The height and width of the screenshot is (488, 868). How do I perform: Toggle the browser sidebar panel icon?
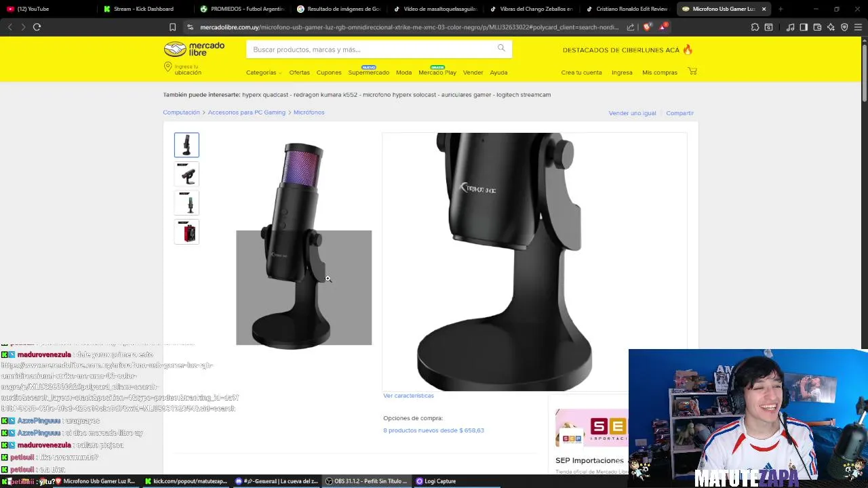pos(804,27)
